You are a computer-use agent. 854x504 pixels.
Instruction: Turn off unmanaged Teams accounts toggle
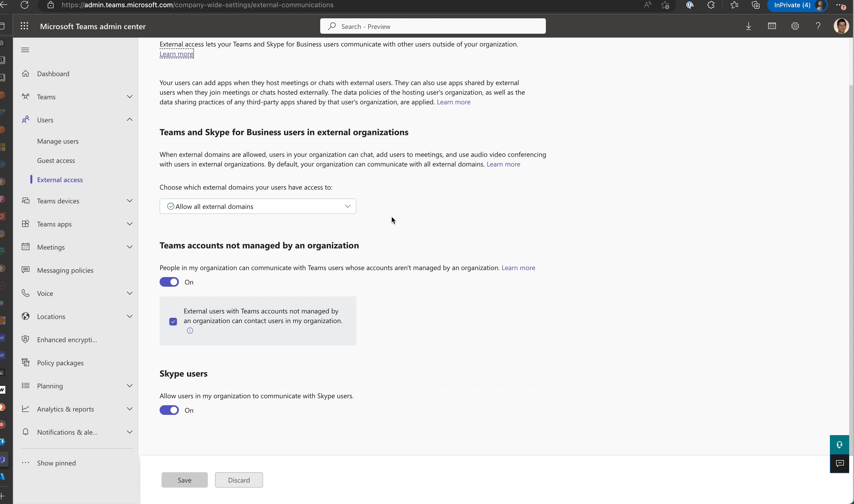click(x=169, y=282)
